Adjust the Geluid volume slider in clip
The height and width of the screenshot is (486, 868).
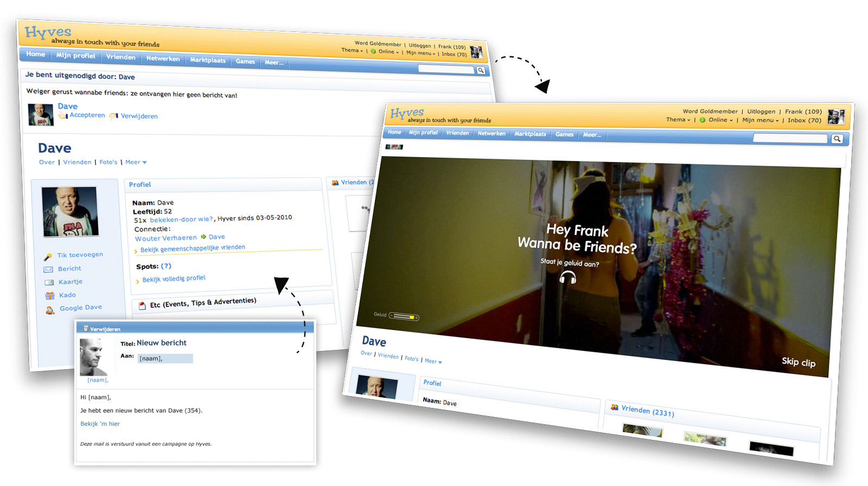(x=404, y=316)
